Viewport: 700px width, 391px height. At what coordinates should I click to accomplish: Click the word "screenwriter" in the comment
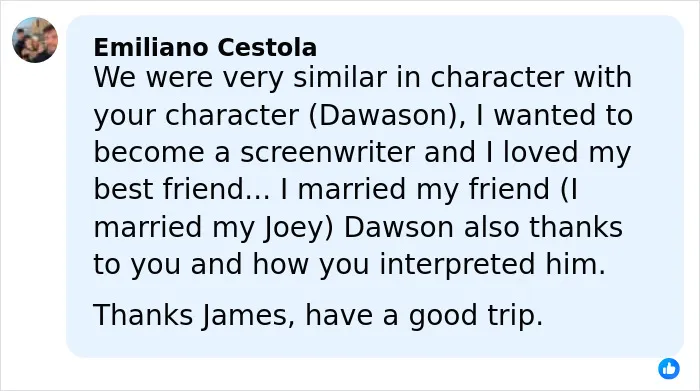click(x=328, y=152)
